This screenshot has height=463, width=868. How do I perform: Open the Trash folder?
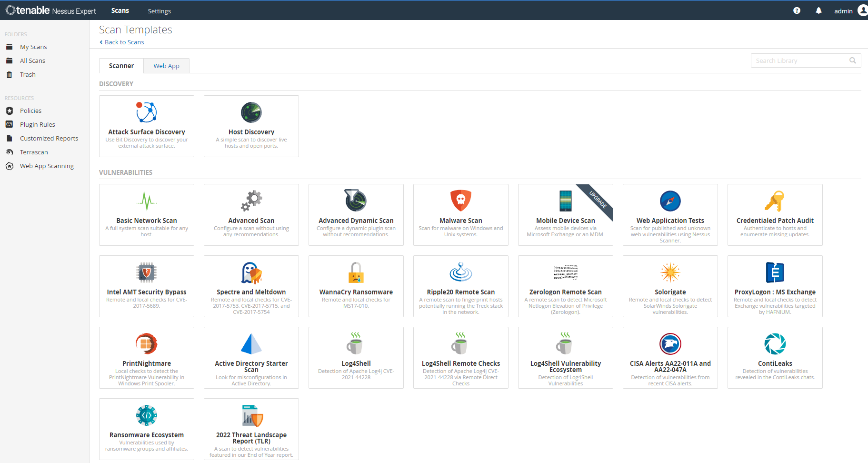click(28, 74)
